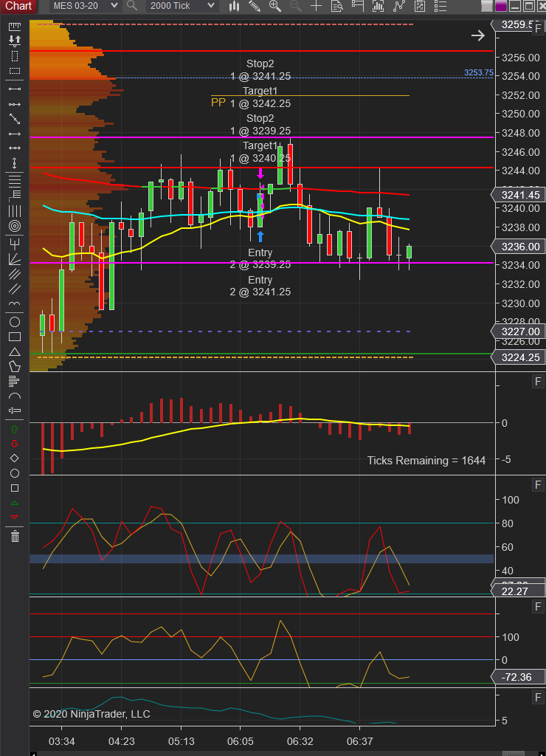Image resolution: width=546 pixels, height=756 pixels.
Task: Click the F button on histogram panel
Action: click(538, 382)
